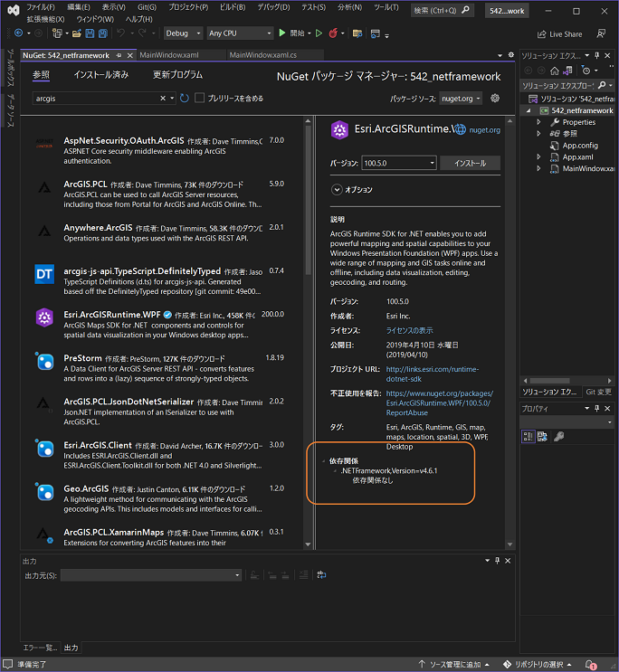The image size is (619, 672).
Task: Click the Save file icon in the toolbar
Action: 90,33
